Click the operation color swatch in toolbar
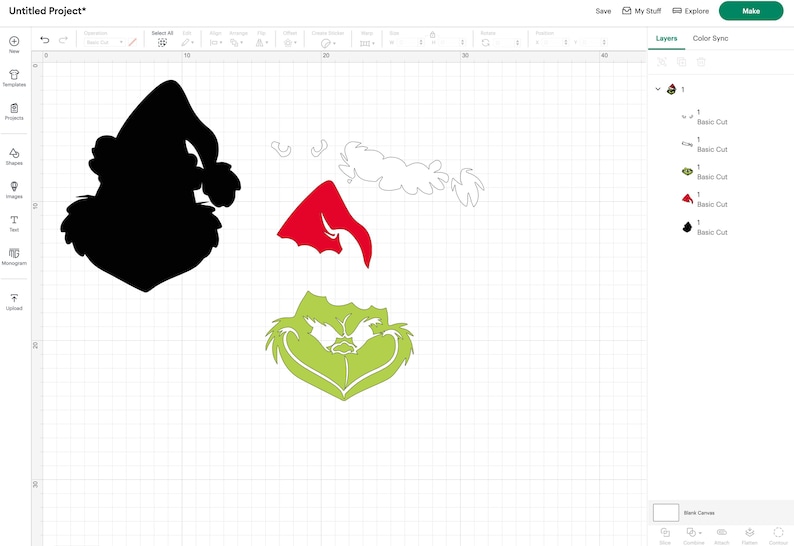The image size is (794, 546). (x=133, y=43)
